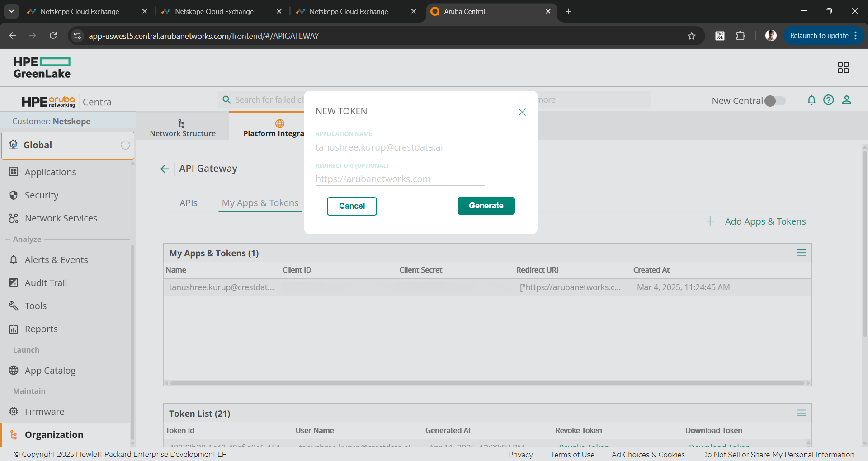Switch to the APIs tab

[189, 203]
